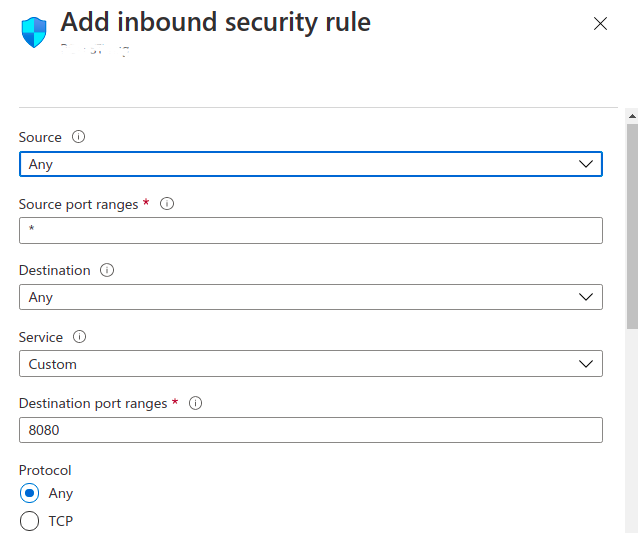Show info for Destination port ranges

[x=196, y=404]
